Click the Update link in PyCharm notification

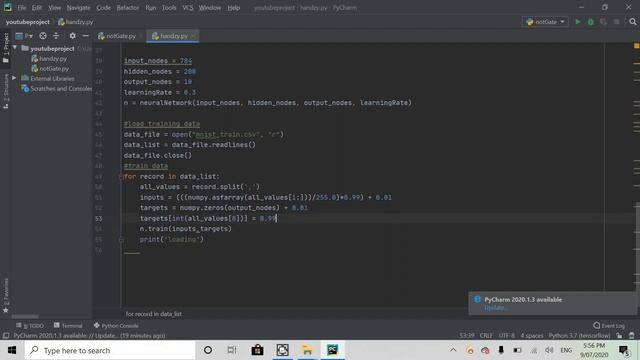point(495,308)
